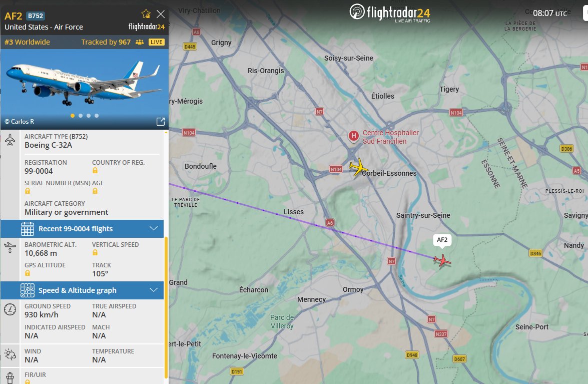Viewport: 588px width, 384px height.
Task: Click the Speed & Altitude graph icon
Action: tap(28, 290)
